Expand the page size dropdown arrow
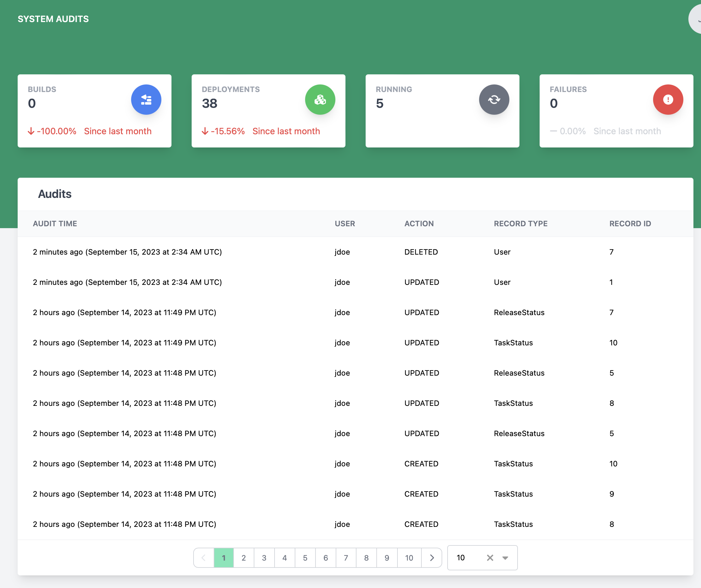The height and width of the screenshot is (588, 701). point(505,558)
